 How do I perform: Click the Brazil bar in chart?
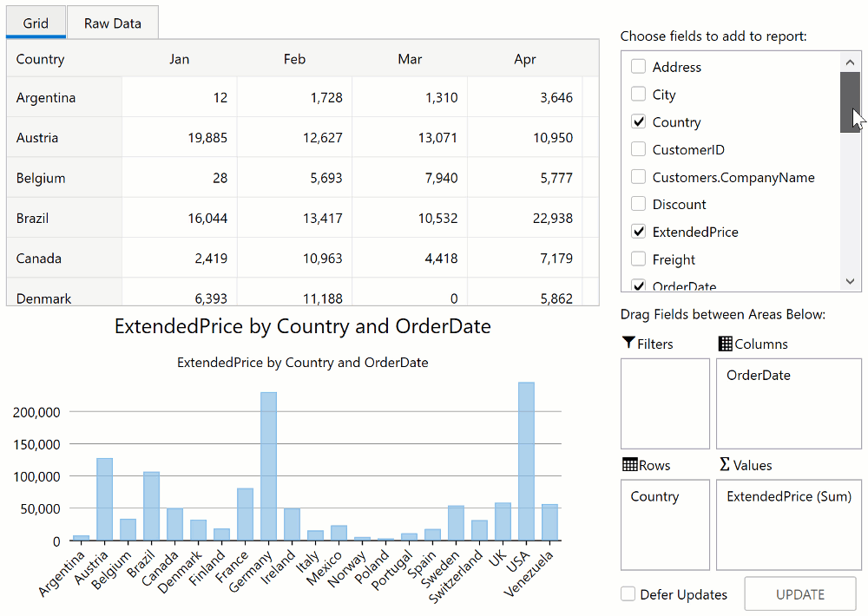click(151, 506)
